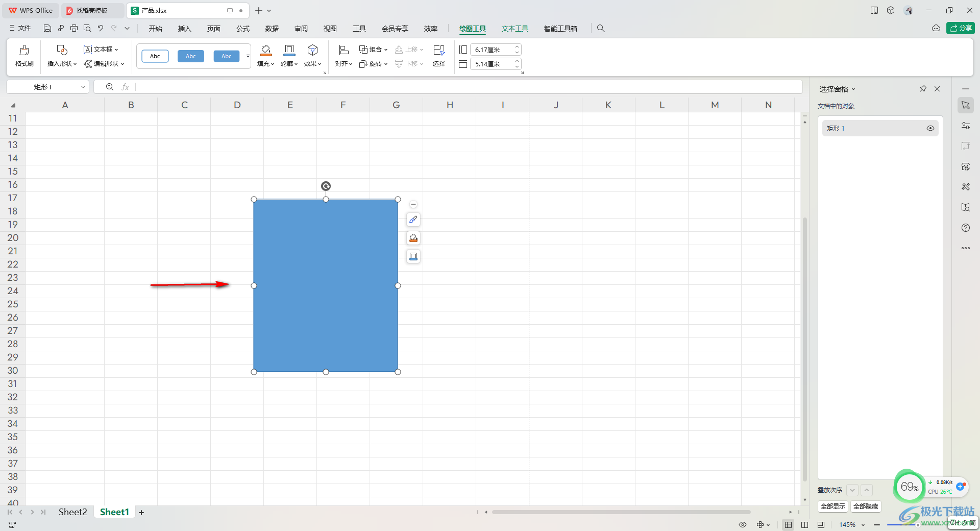Expand the shape styles gallery arrow

pyautogui.click(x=248, y=56)
